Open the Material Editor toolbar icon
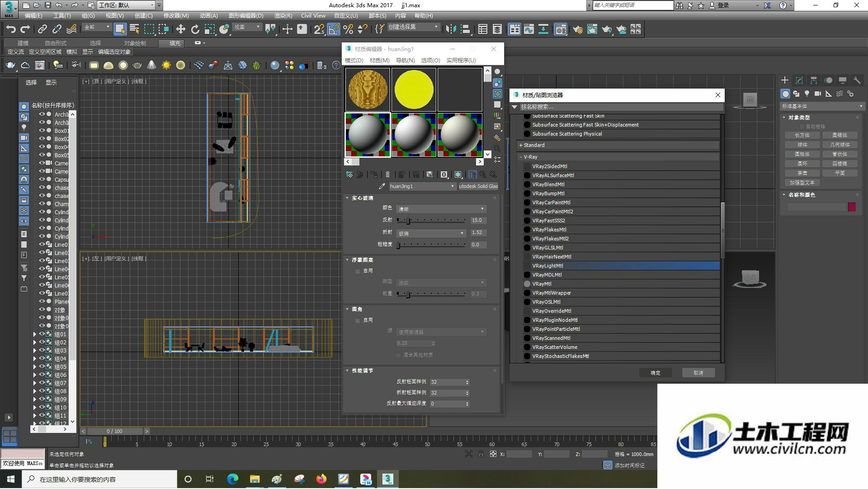 click(x=561, y=29)
